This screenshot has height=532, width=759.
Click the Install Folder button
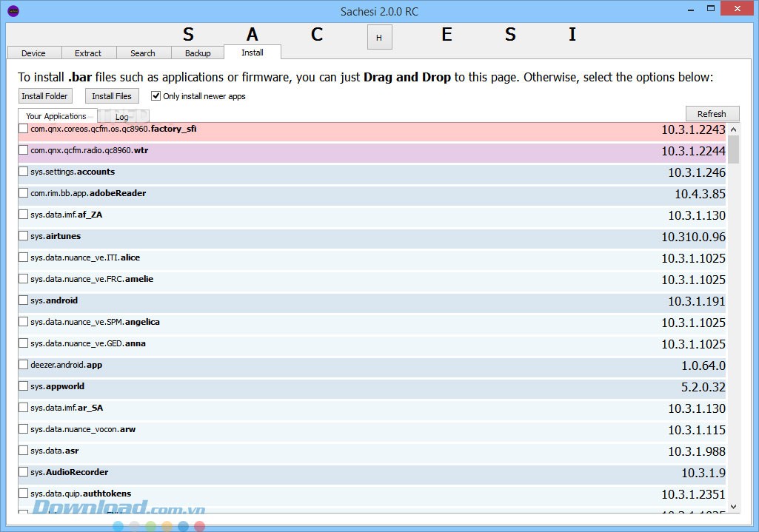tap(44, 96)
